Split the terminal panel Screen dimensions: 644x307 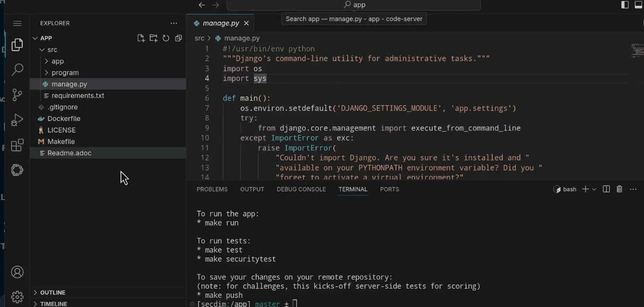[606, 189]
